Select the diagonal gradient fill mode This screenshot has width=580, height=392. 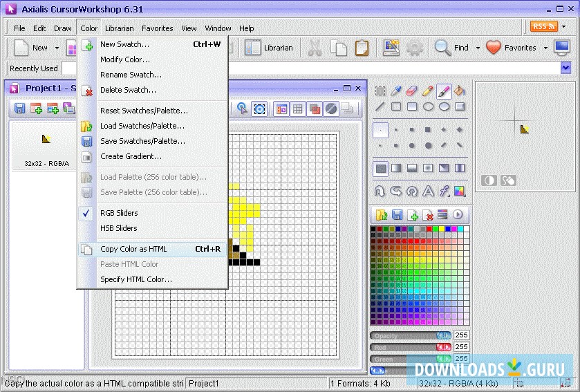[x=444, y=169]
